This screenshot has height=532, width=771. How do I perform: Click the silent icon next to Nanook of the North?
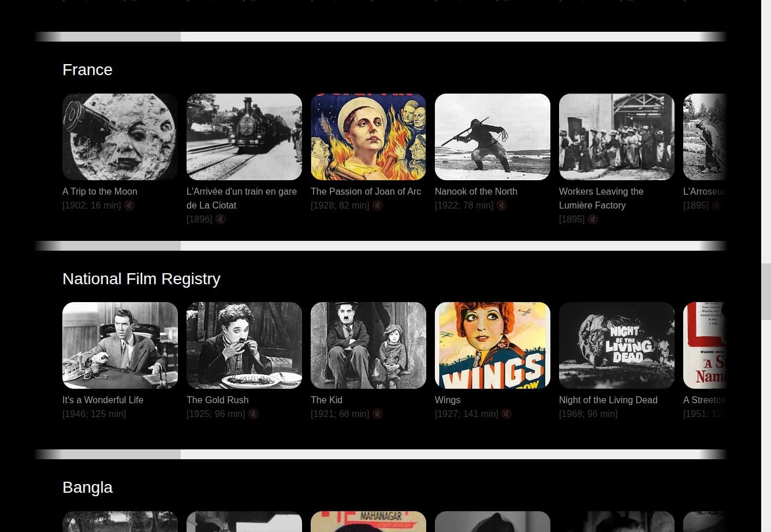tap(502, 206)
